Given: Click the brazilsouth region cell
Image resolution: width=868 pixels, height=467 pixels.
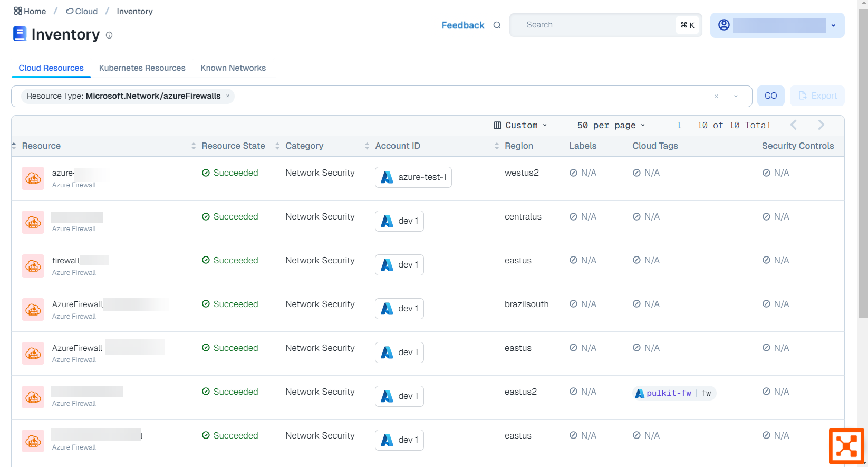Looking at the screenshot, I should [526, 304].
